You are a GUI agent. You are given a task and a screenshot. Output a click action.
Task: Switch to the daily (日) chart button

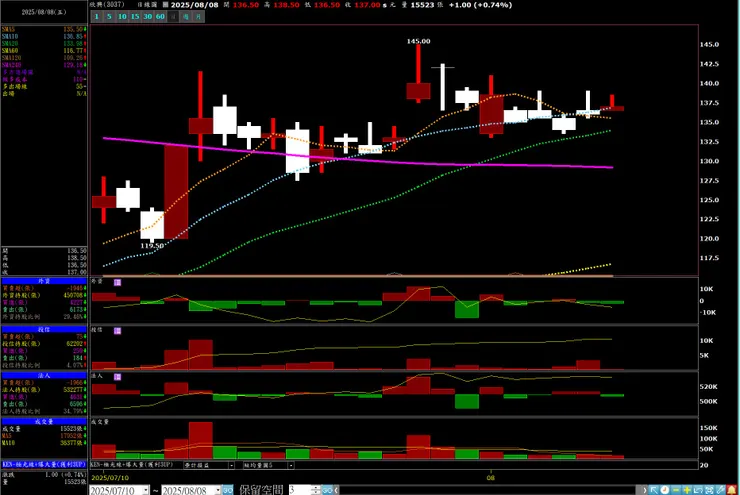coord(173,17)
